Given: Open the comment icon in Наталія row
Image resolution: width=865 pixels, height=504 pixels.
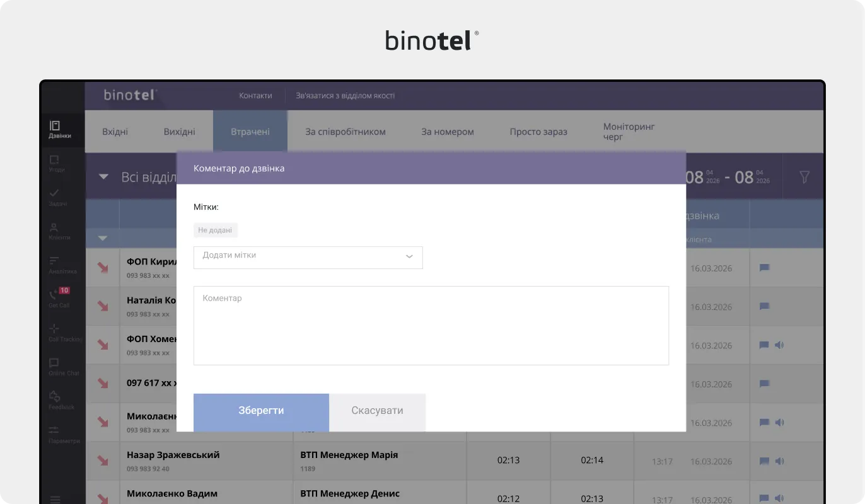Looking at the screenshot, I should (764, 306).
